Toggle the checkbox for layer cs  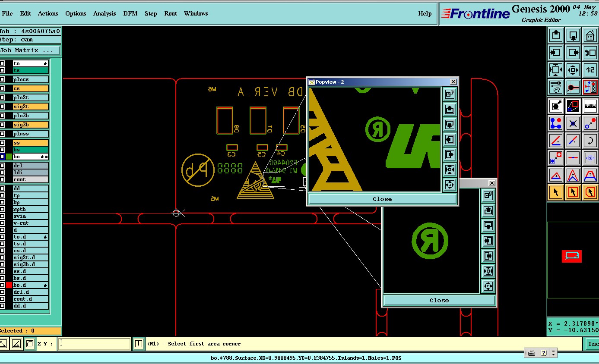coord(2,88)
